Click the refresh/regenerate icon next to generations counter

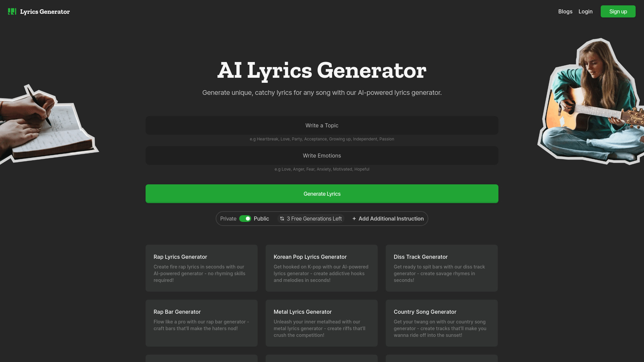click(282, 218)
